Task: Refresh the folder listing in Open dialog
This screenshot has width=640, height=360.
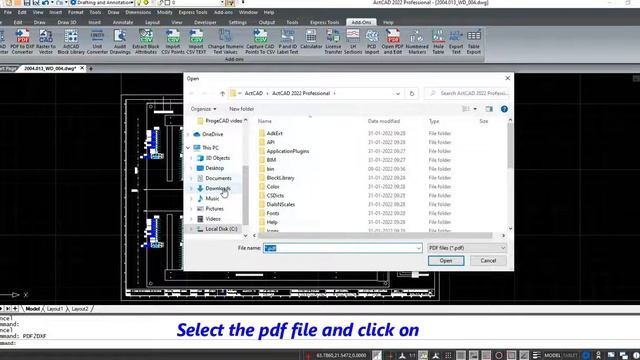Action: pyautogui.click(x=411, y=93)
